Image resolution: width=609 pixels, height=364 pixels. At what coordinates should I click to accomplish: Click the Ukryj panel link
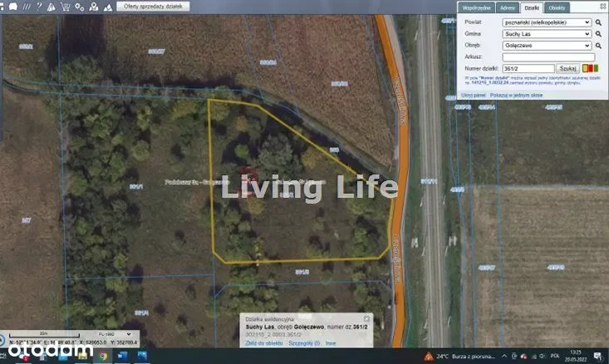(x=473, y=95)
